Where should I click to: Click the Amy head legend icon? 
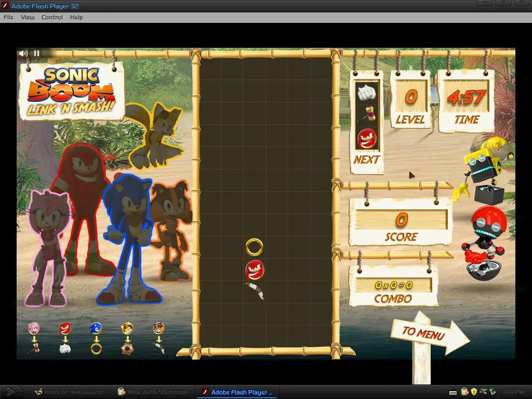click(34, 328)
